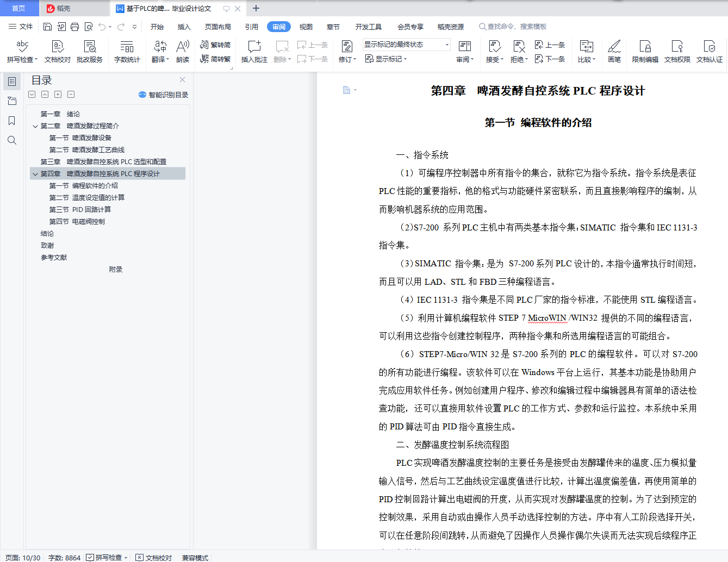Collapse all outline levels button
The height and width of the screenshot is (562, 728).
[45, 95]
